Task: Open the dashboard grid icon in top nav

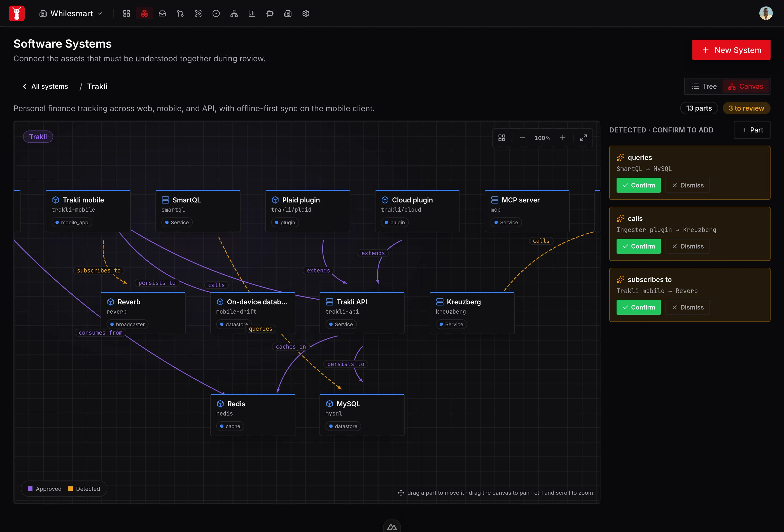Action: click(x=127, y=13)
